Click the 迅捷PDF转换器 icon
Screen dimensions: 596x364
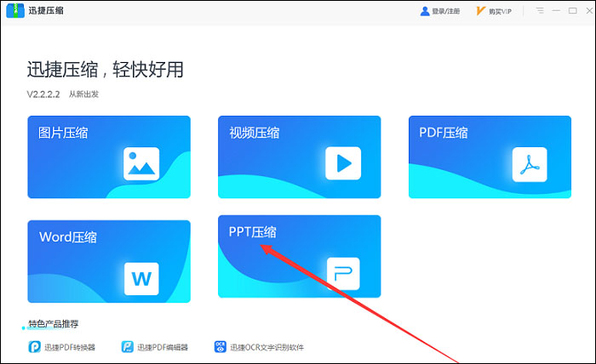tap(35, 347)
